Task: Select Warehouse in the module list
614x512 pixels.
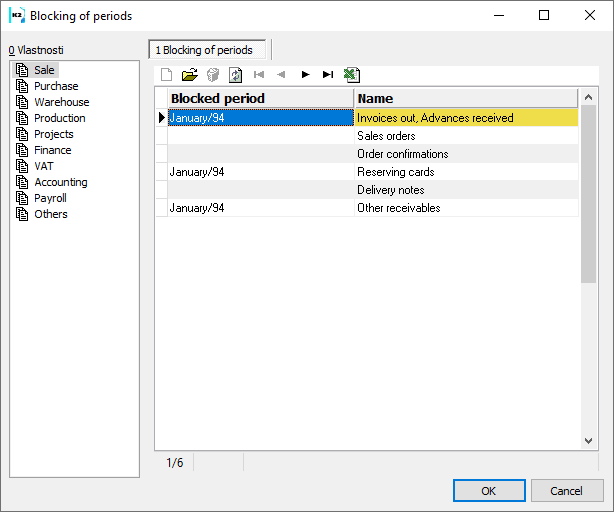Action: [62, 102]
